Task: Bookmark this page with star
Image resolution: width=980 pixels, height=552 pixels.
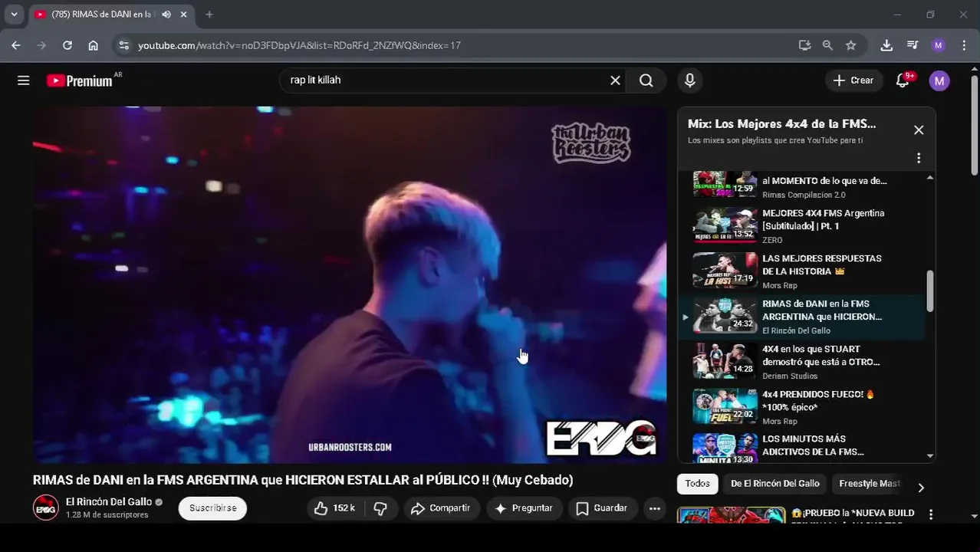Action: (850, 45)
